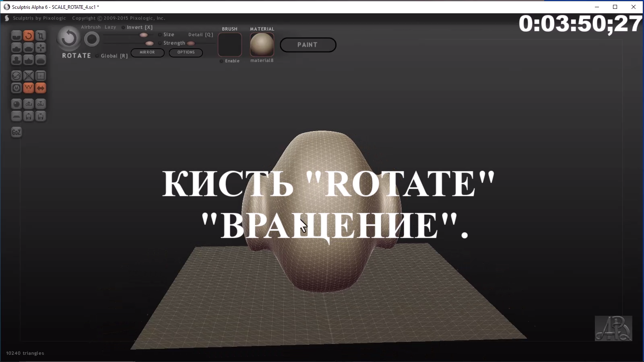Click the Subdivide All grid icon
Image resolution: width=644 pixels, height=362 pixels.
click(41, 76)
